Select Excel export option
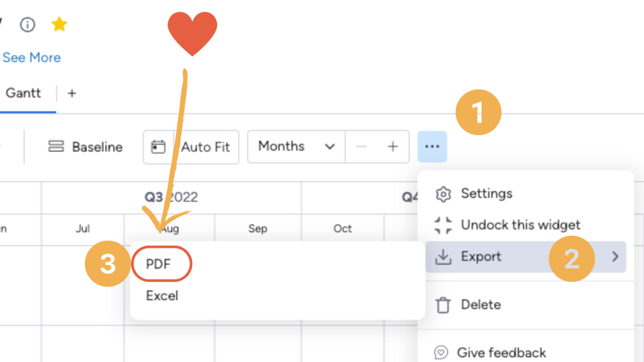This screenshot has width=644, height=362. click(162, 296)
